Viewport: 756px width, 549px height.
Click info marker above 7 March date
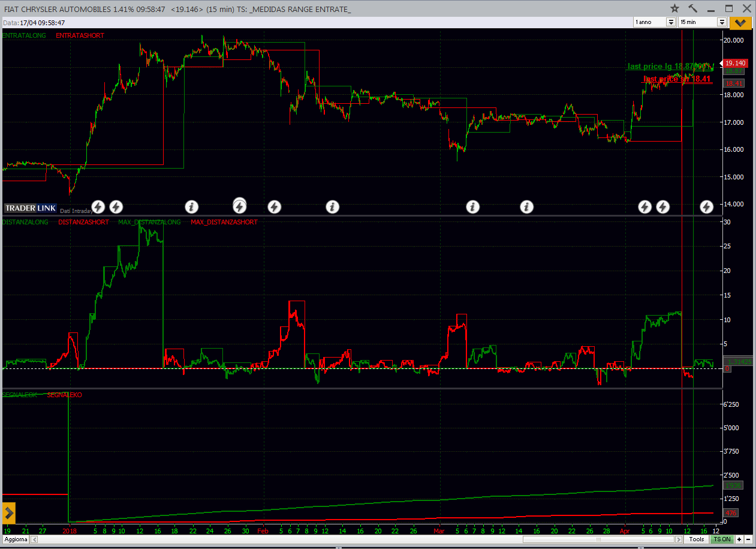tap(473, 208)
